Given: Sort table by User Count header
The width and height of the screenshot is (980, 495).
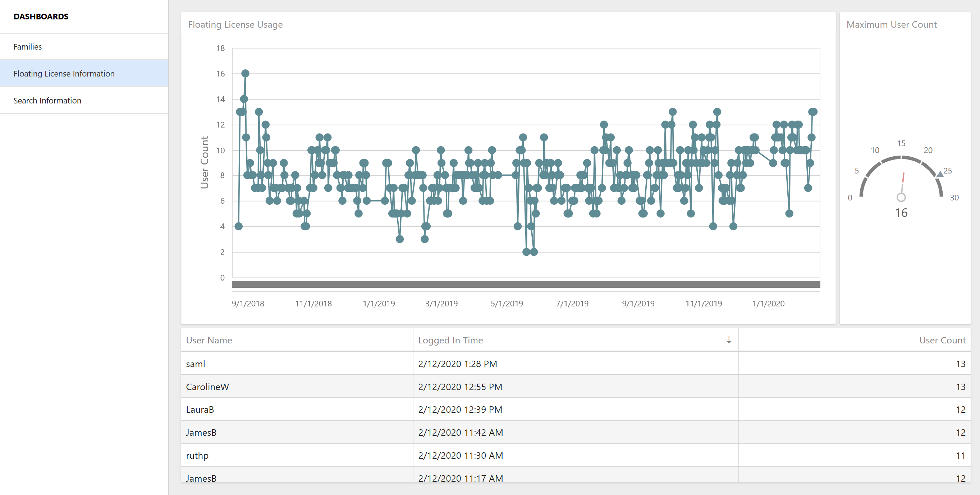Looking at the screenshot, I should [942, 340].
